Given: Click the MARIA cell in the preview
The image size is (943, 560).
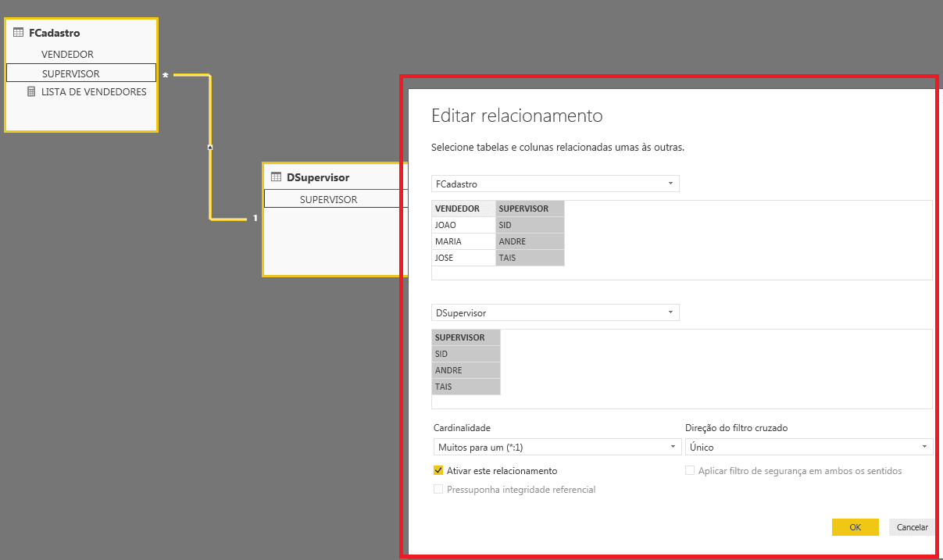Looking at the screenshot, I should 464,241.
